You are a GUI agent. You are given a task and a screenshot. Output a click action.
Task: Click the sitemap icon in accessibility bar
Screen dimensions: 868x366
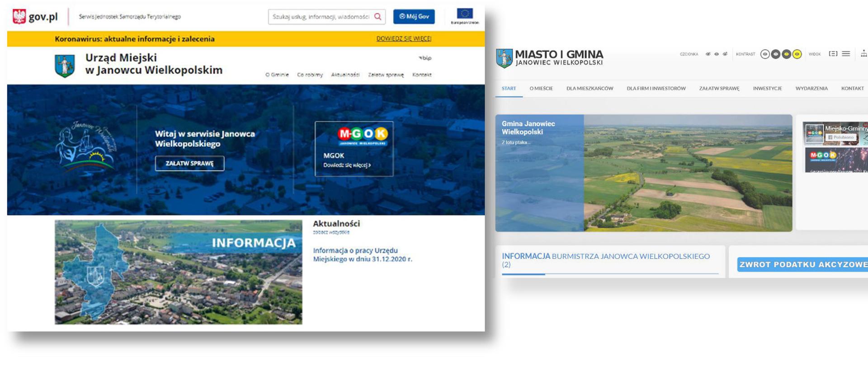(x=863, y=54)
